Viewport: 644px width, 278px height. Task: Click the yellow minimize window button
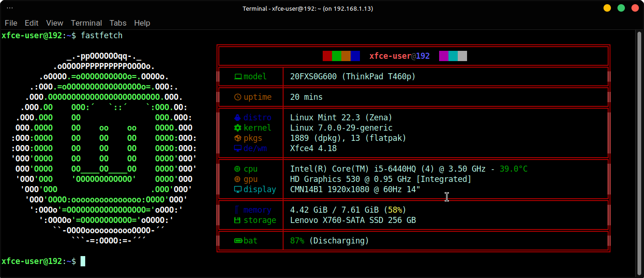click(607, 8)
